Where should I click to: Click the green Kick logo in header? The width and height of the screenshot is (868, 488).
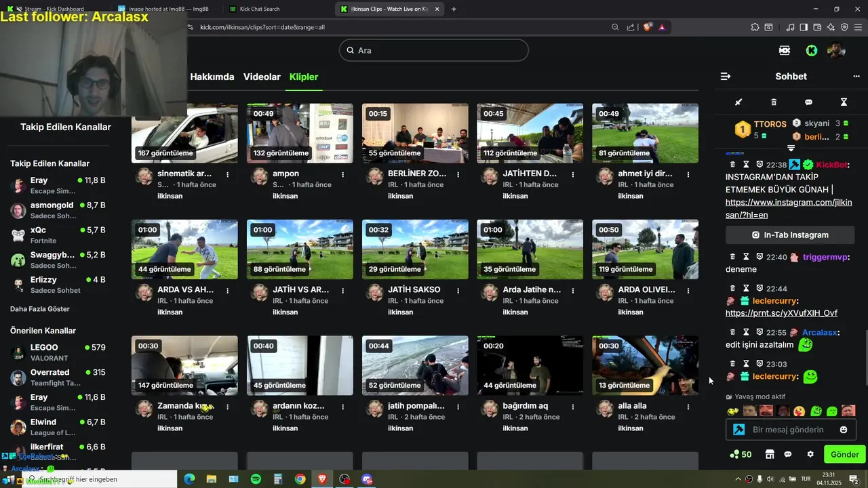pyautogui.click(x=812, y=50)
